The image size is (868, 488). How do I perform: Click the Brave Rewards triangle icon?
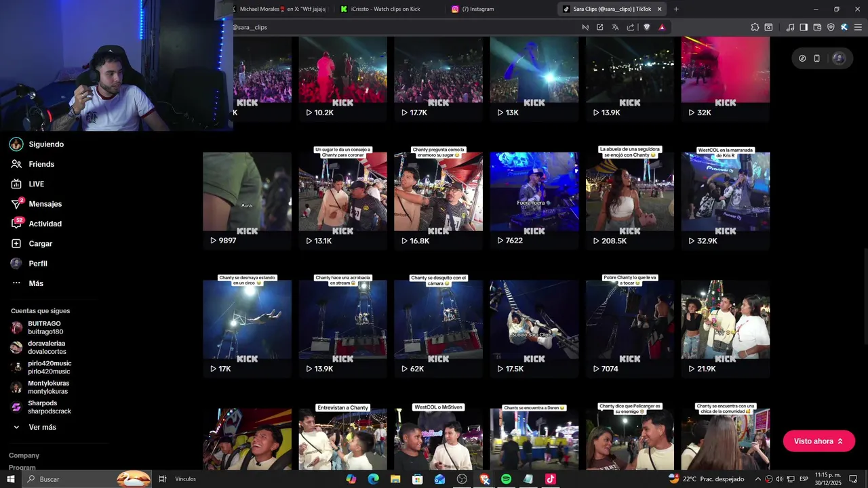point(662,27)
